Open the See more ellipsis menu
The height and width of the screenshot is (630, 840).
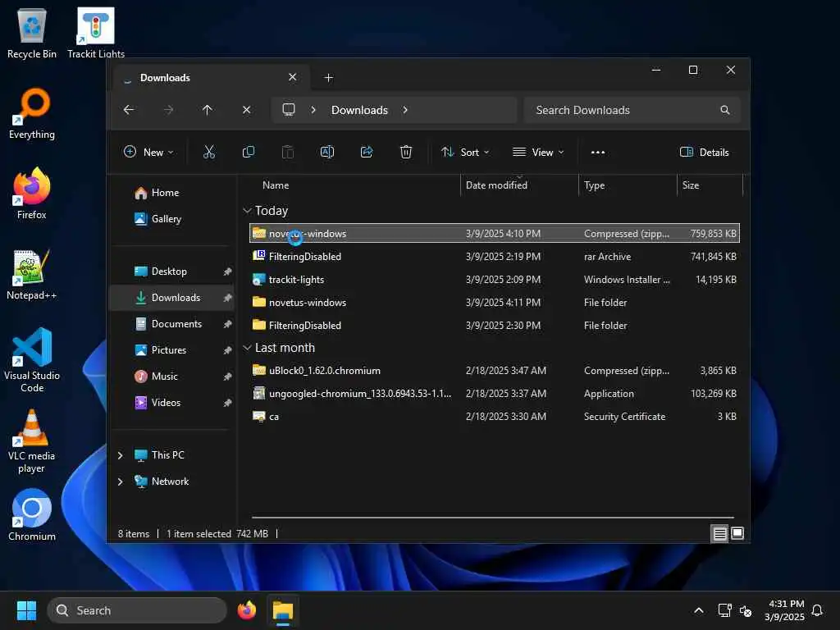coord(598,152)
